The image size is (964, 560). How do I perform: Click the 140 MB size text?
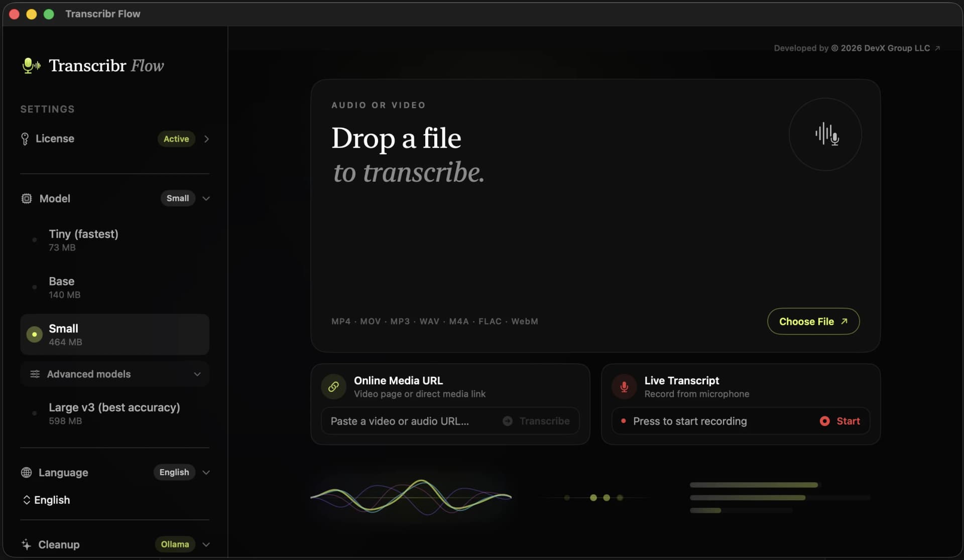click(64, 295)
